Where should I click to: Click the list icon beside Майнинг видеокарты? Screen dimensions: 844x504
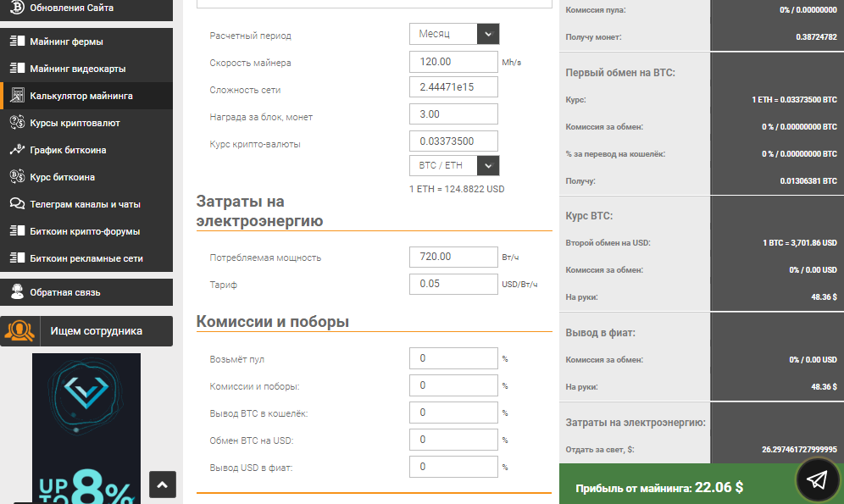(x=17, y=69)
